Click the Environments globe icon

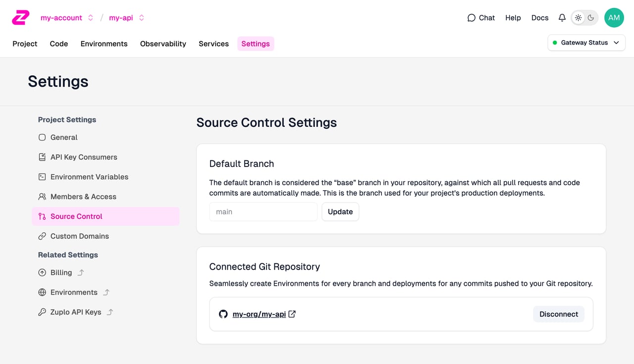[x=42, y=292]
